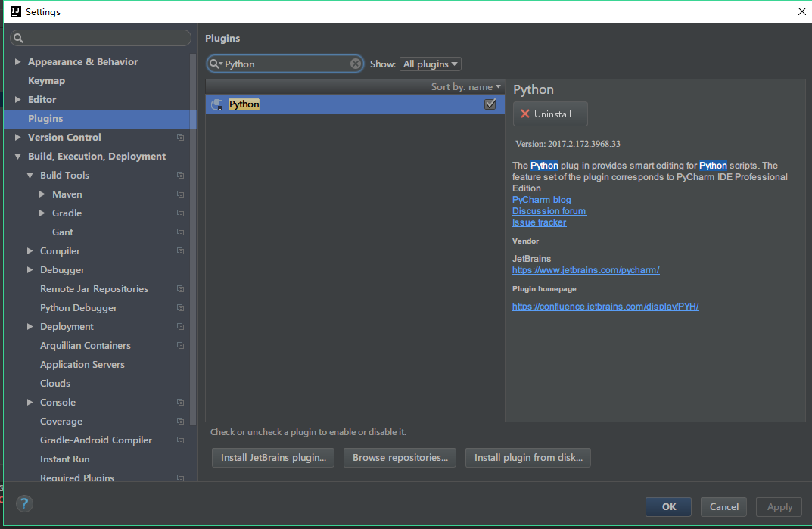Click the project-level icon beside Gant
812x529 pixels.
coord(180,232)
